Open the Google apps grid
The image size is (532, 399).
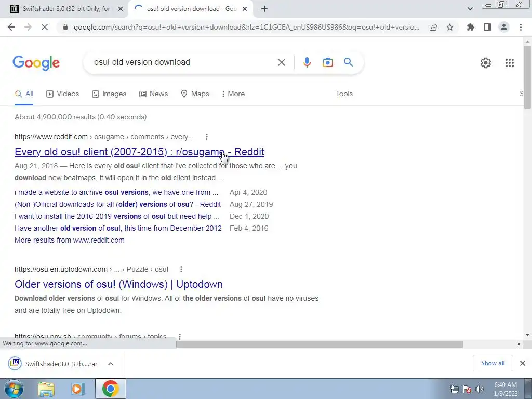tap(509, 63)
